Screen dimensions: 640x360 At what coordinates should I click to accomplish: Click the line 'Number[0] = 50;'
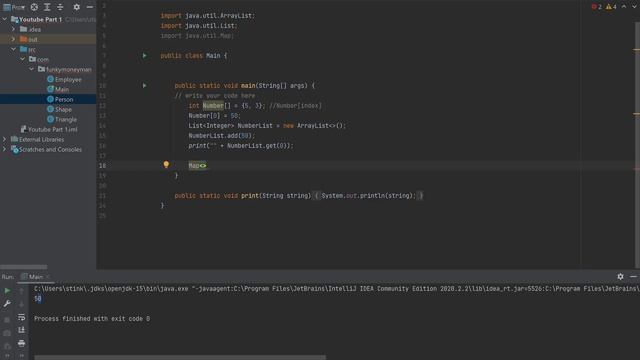pyautogui.click(x=215, y=116)
